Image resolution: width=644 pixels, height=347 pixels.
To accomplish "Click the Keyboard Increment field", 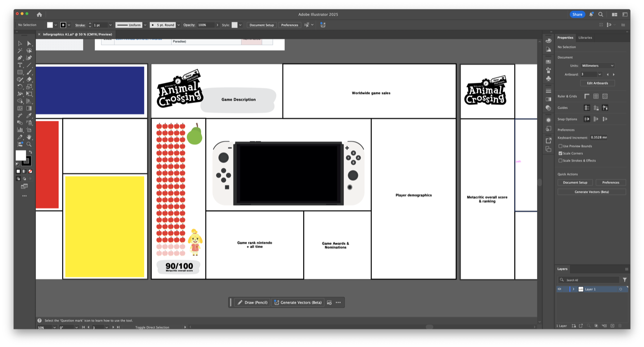I will 598,137.
